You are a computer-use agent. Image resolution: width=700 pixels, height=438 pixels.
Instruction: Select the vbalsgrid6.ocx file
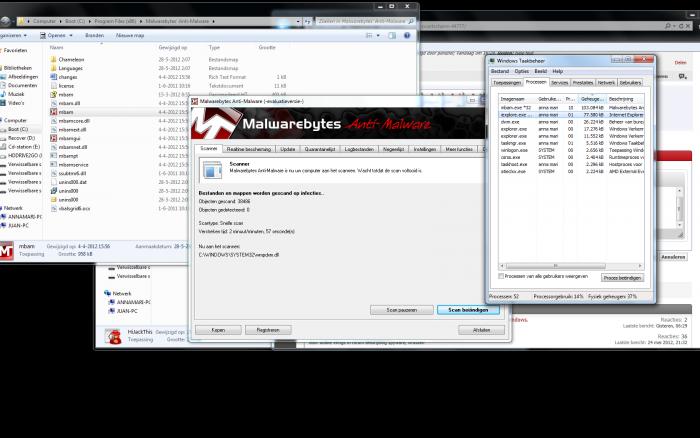(74, 209)
